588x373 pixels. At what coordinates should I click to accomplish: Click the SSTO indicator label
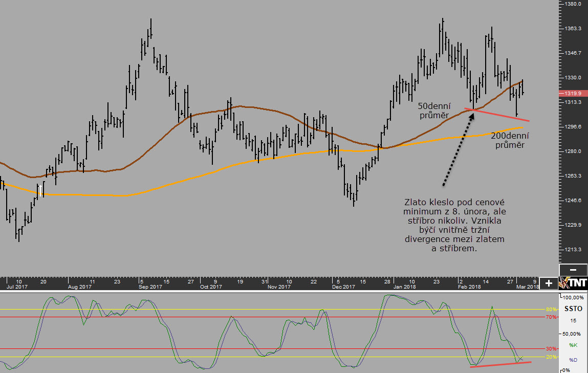click(x=573, y=309)
